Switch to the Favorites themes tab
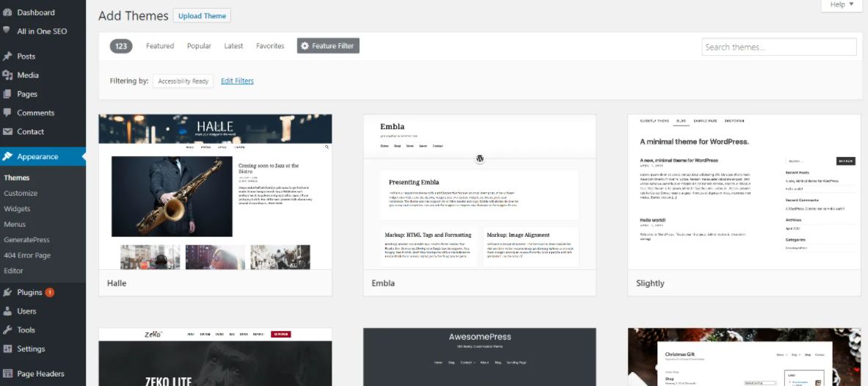The width and height of the screenshot is (868, 386). point(270,46)
